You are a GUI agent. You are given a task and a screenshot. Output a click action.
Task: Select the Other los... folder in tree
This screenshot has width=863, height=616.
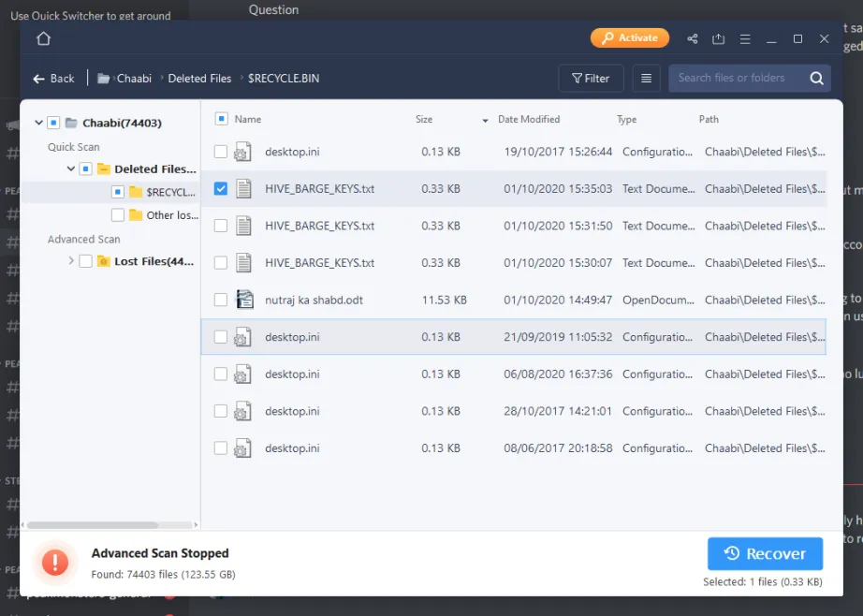(x=171, y=215)
